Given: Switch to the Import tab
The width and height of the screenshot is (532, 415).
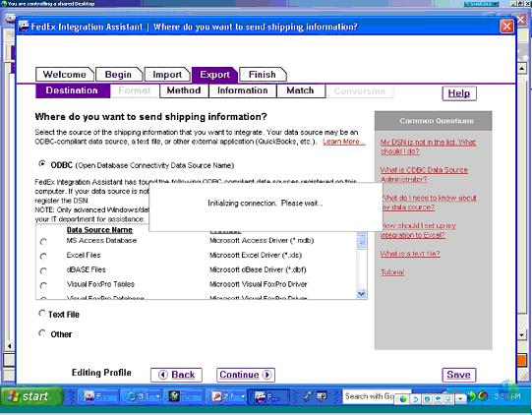Looking at the screenshot, I should tap(167, 75).
